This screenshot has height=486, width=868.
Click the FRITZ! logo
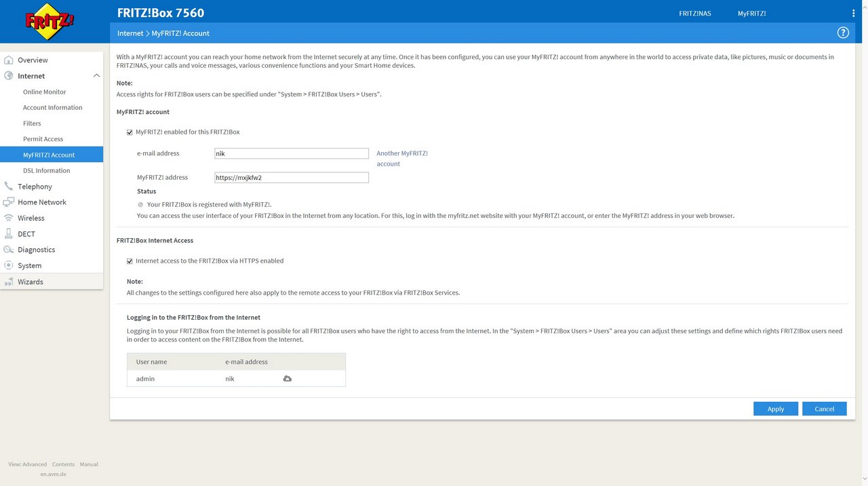pos(50,22)
